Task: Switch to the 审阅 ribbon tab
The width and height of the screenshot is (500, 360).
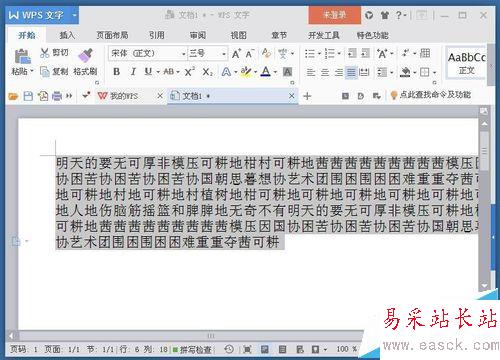Action: click(197, 35)
